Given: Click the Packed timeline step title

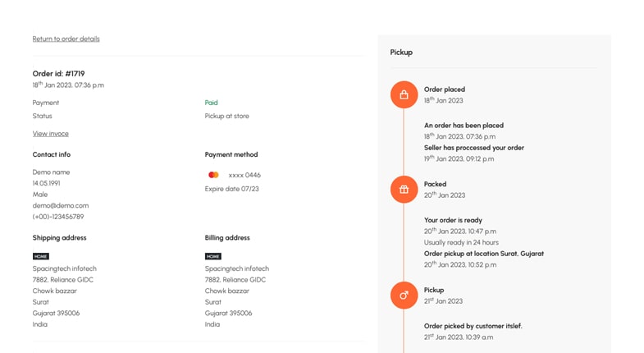Looking at the screenshot, I should pyautogui.click(x=435, y=184).
